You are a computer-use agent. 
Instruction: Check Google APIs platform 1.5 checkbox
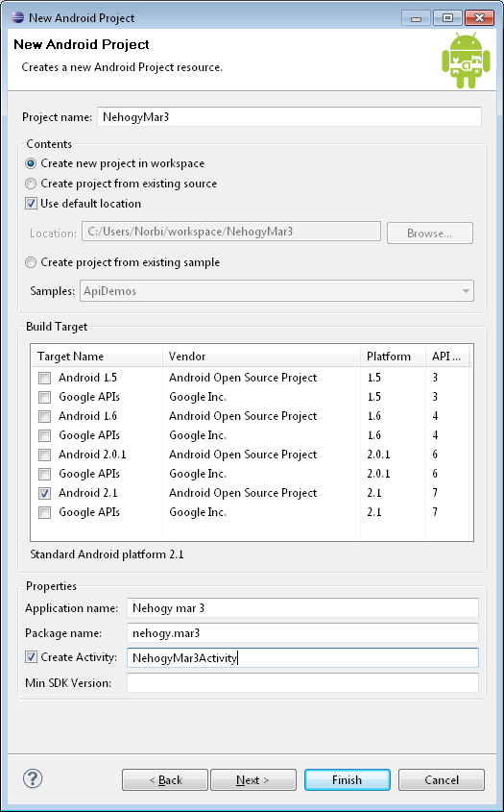coord(45,397)
